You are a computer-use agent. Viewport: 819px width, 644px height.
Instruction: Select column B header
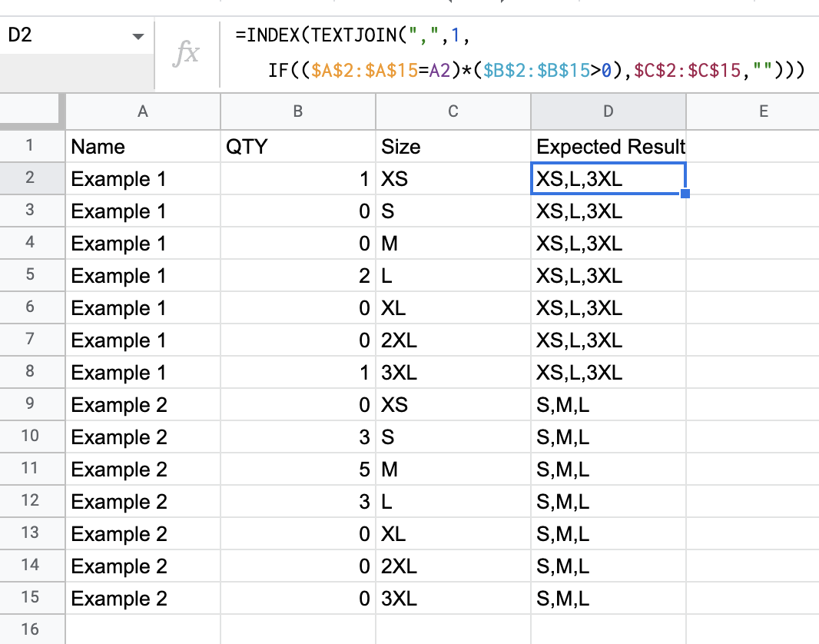(x=298, y=112)
